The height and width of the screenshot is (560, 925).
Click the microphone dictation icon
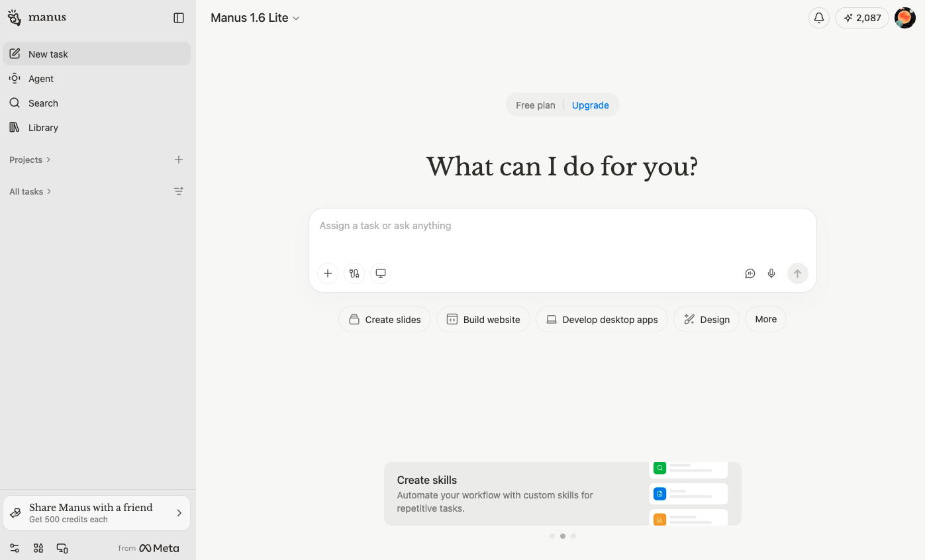(x=771, y=273)
